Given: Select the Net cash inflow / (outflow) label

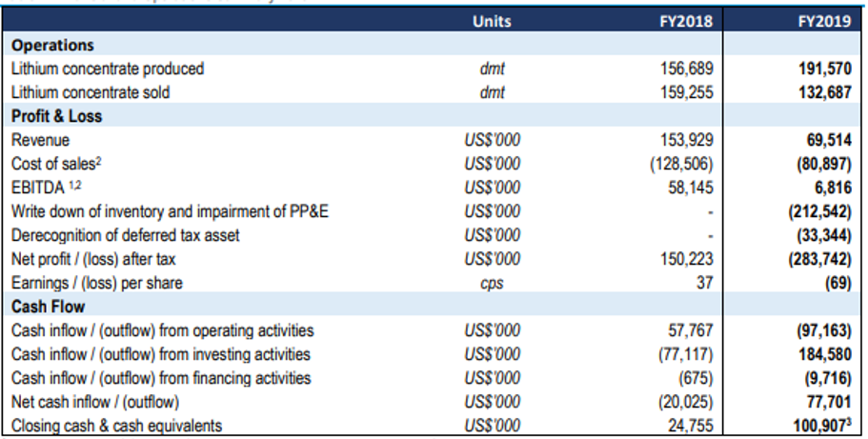Looking at the screenshot, I should coord(95,402).
